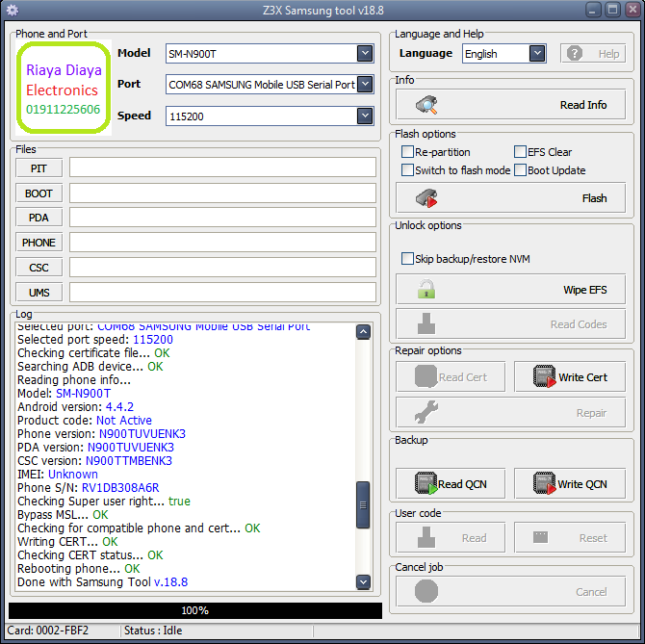Toggle Skip backup/restore NVM checkbox
This screenshot has width=645, height=644.
point(407,259)
